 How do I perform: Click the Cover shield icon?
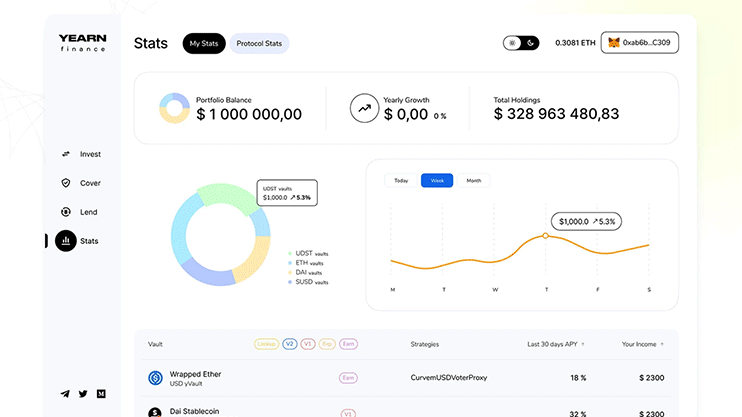66,183
